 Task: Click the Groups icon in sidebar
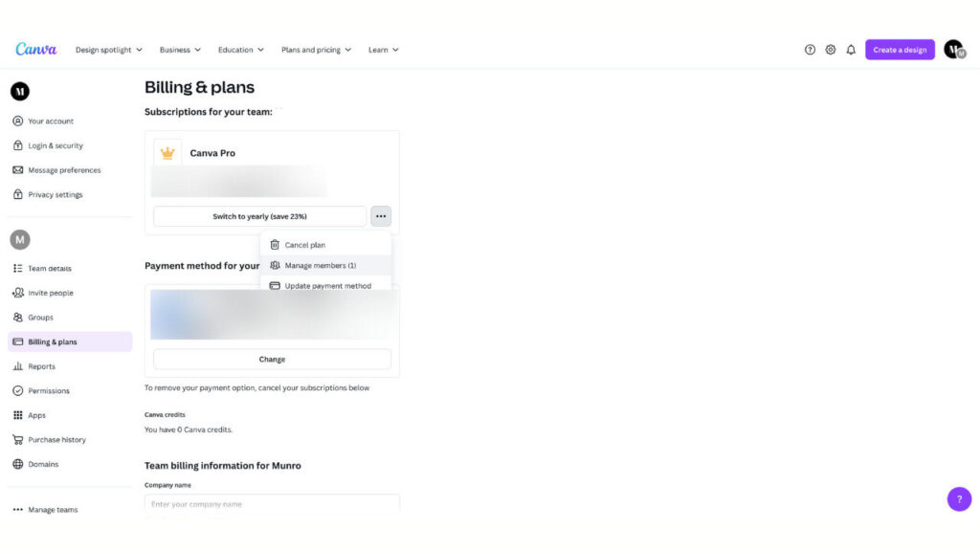click(x=18, y=318)
